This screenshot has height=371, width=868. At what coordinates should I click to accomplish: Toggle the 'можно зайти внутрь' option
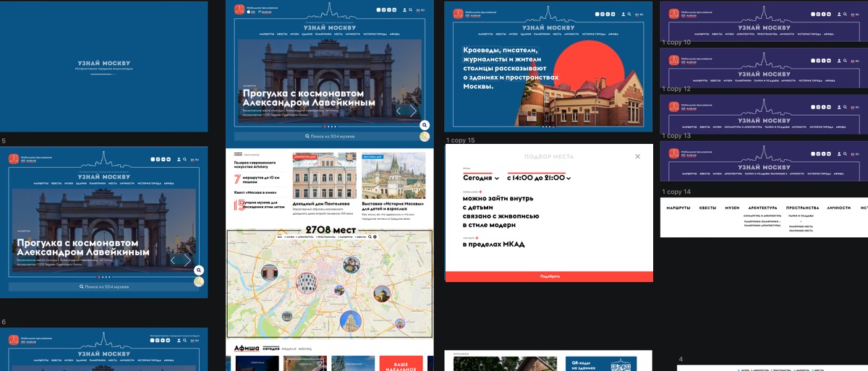(x=498, y=199)
